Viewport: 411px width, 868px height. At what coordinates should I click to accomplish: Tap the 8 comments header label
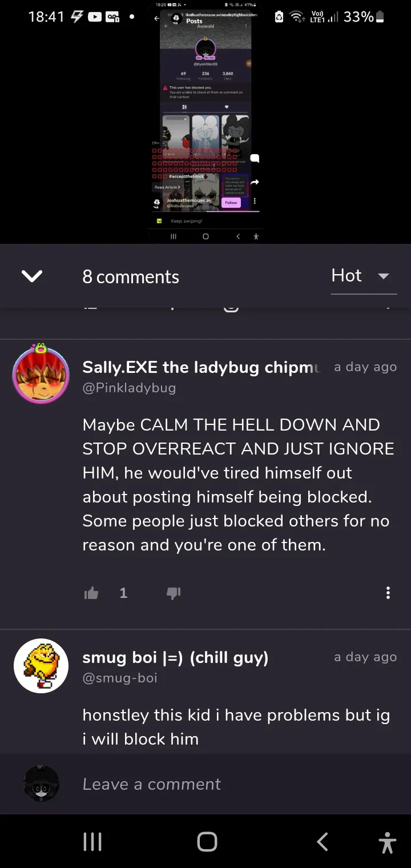(x=131, y=277)
